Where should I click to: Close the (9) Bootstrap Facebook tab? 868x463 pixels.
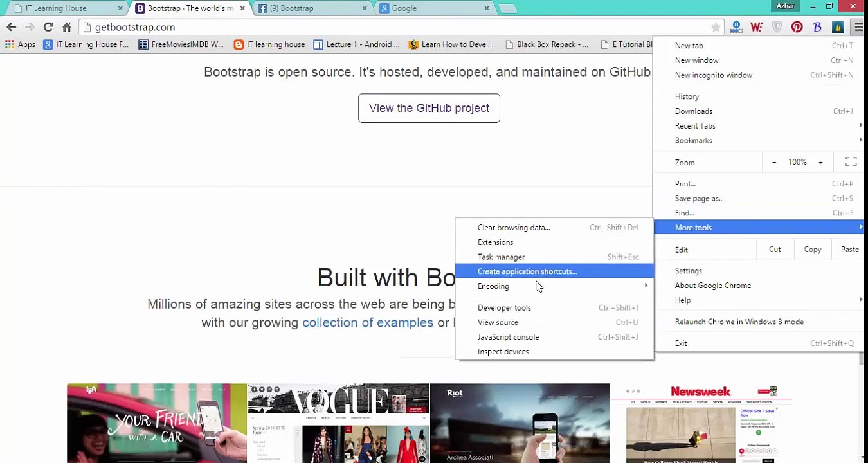pos(365,8)
